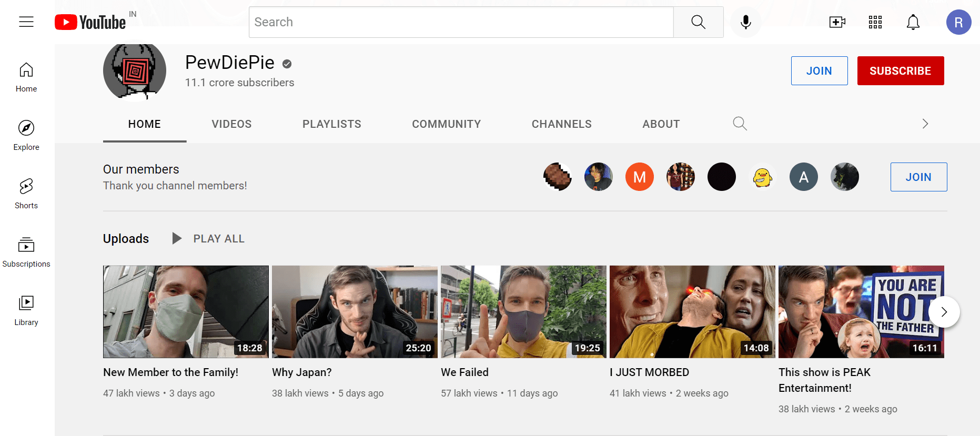Click the 'Our members' heading

point(141,169)
